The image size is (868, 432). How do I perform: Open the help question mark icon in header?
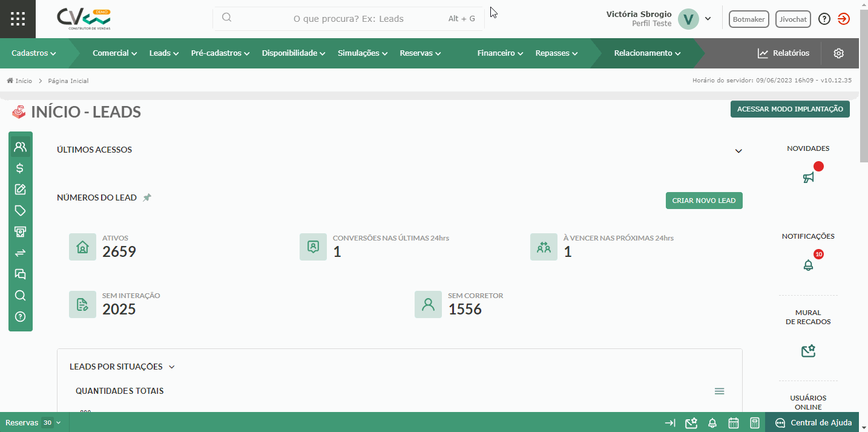click(x=824, y=19)
